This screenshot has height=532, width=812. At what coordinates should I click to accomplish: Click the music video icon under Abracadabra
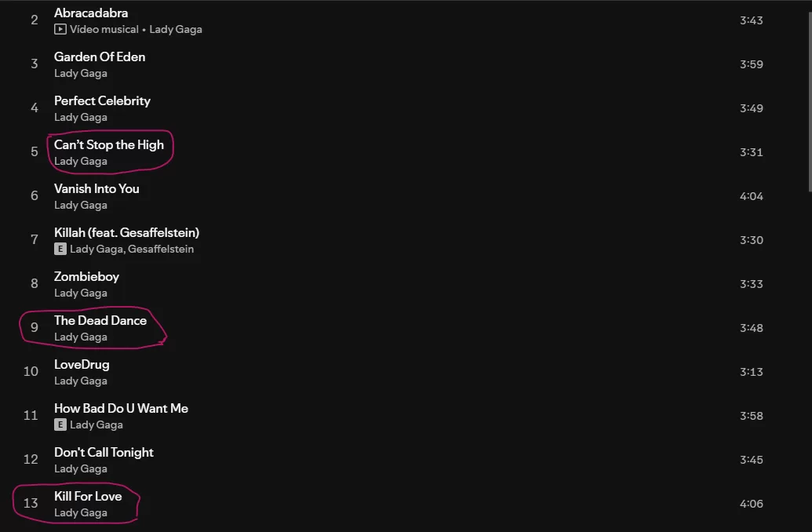coord(60,29)
